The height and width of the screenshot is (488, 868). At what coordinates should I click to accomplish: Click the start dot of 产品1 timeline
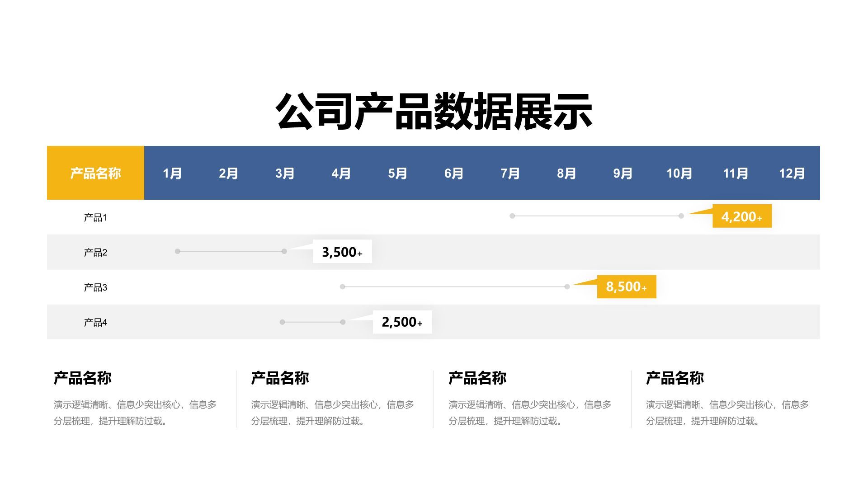click(512, 216)
